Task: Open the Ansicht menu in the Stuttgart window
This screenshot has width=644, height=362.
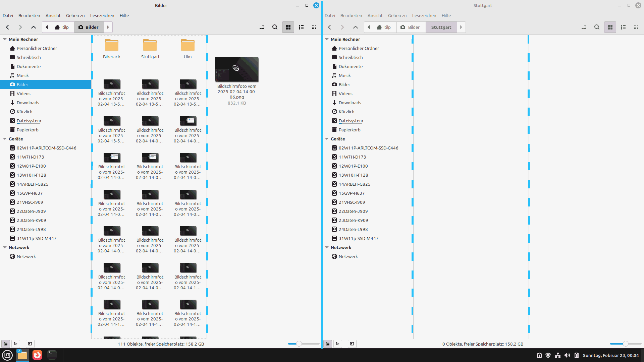Action: pyautogui.click(x=375, y=15)
